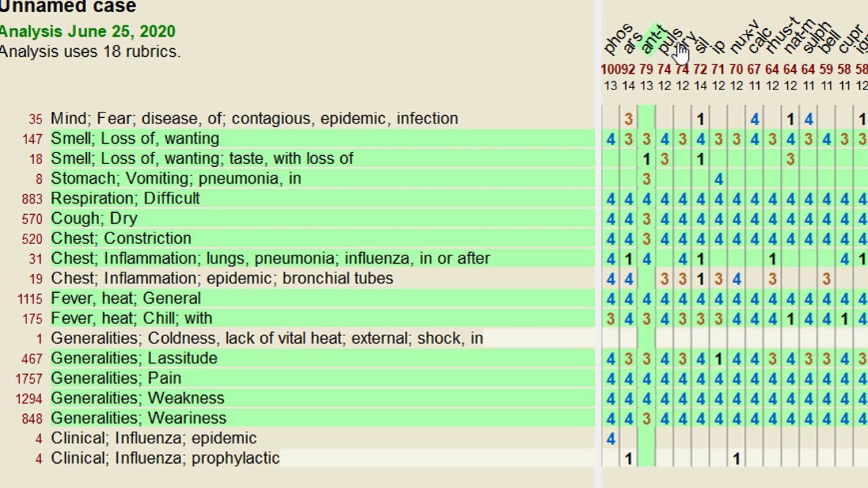Select the Fever, heat; General rubric

click(125, 298)
